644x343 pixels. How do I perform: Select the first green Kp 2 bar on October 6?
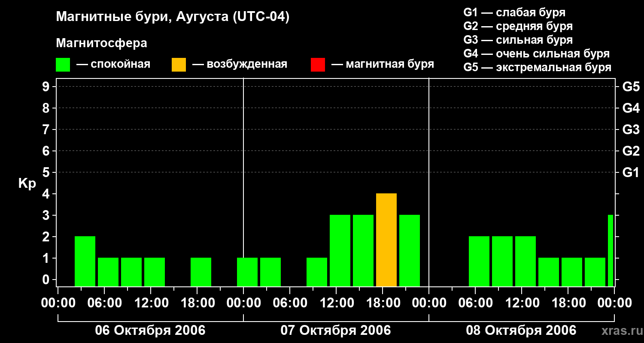pos(85,262)
